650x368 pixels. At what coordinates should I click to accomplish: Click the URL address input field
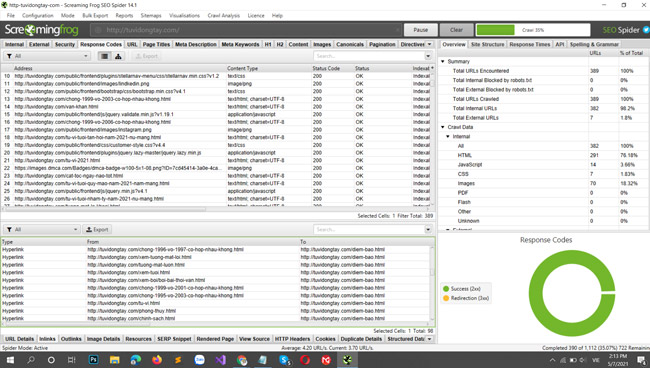click(x=246, y=30)
